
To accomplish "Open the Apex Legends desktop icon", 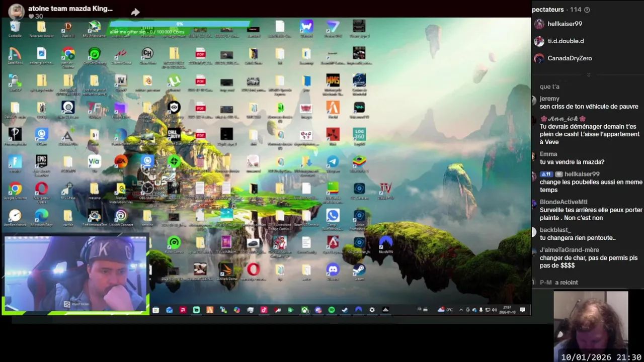I will pyautogui.click(x=333, y=245).
